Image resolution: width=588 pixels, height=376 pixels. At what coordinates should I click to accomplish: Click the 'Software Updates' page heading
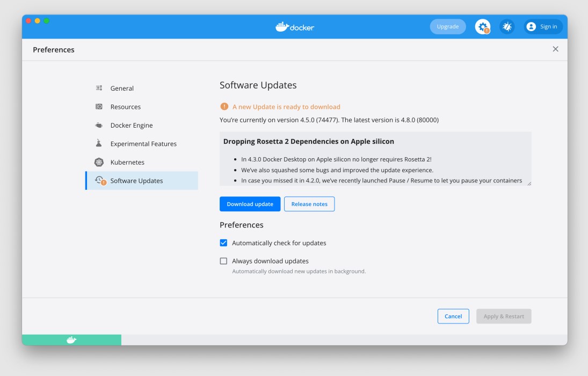[258, 85]
